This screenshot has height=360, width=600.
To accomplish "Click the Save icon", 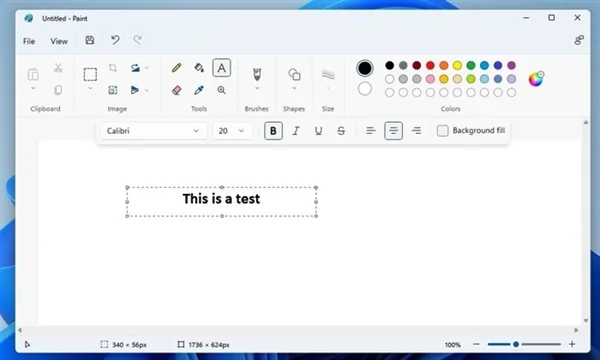I will pos(90,40).
